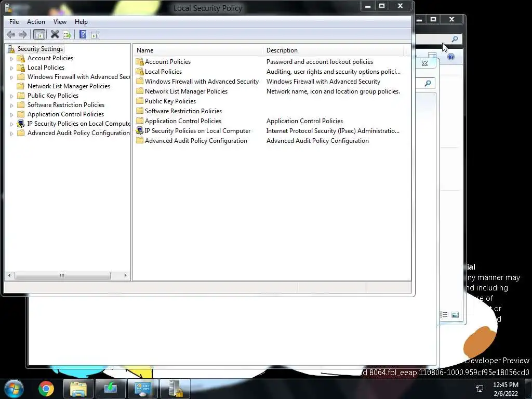
Task: Expand Application Control Policies in the tree
Action: pos(11,115)
